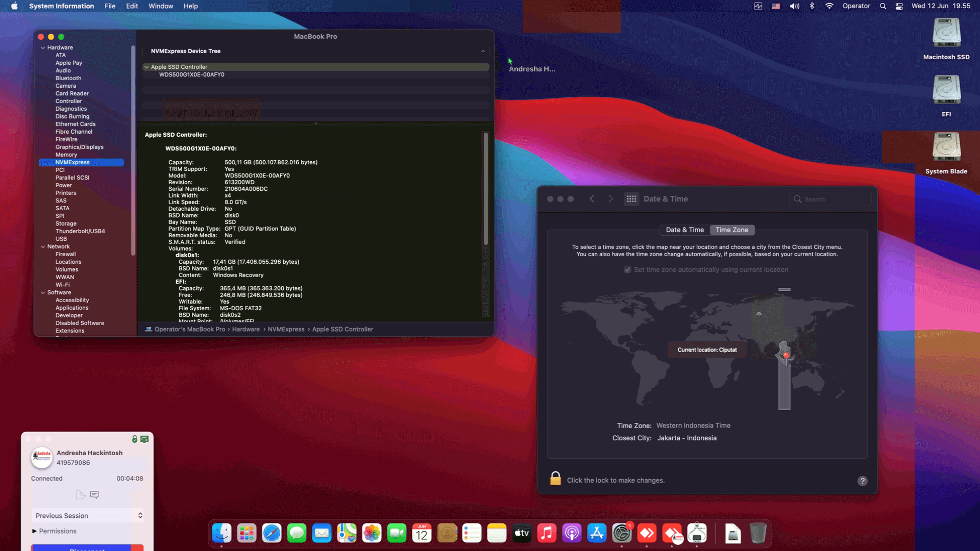Open Calendar icon showing 12
The height and width of the screenshot is (551, 980).
422,534
